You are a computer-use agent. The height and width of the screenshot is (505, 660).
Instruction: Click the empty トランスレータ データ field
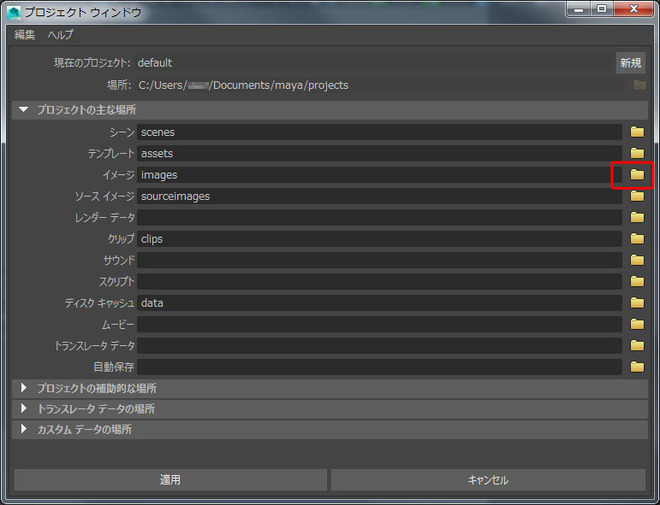[x=379, y=346]
